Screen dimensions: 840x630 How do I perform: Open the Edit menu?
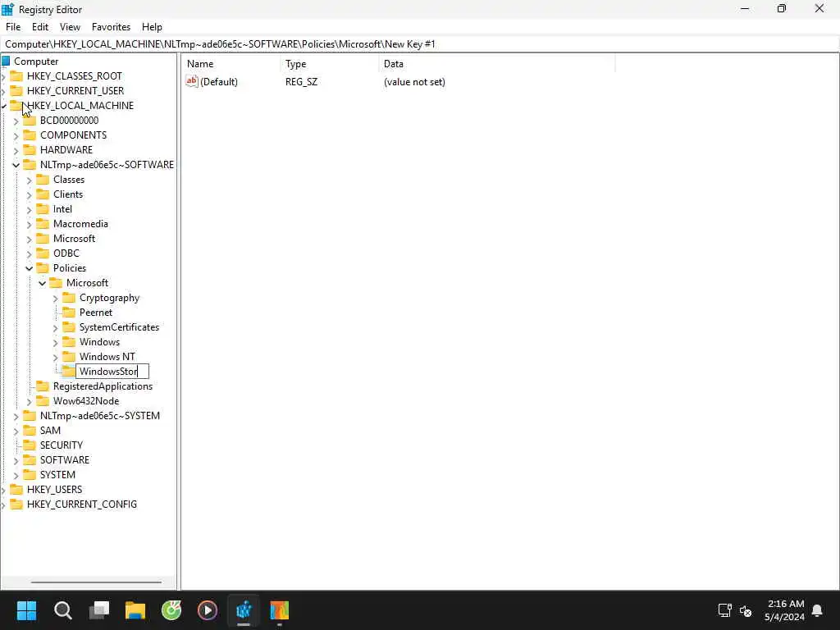(x=40, y=27)
